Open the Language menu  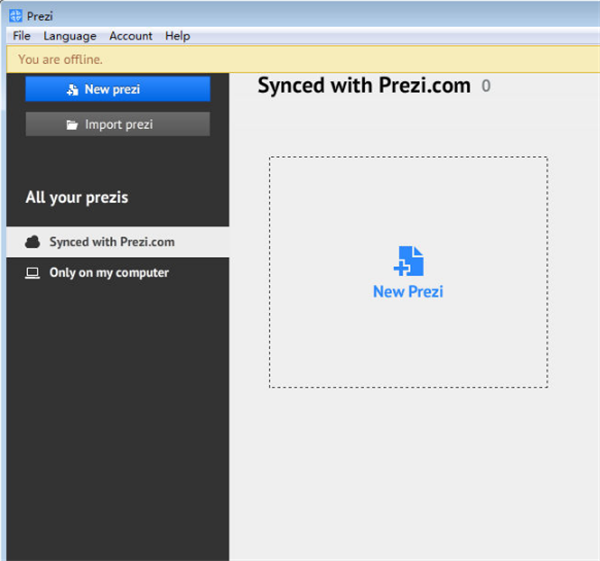tap(70, 36)
